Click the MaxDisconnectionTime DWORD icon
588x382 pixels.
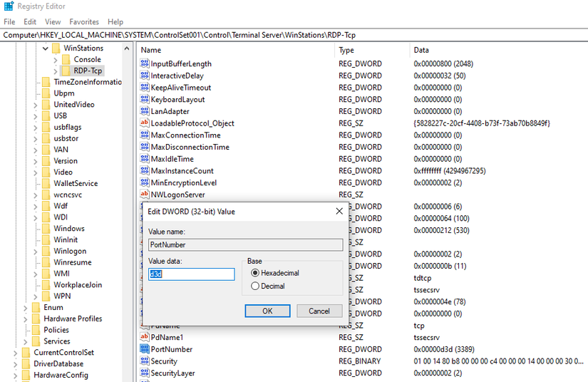coord(145,147)
